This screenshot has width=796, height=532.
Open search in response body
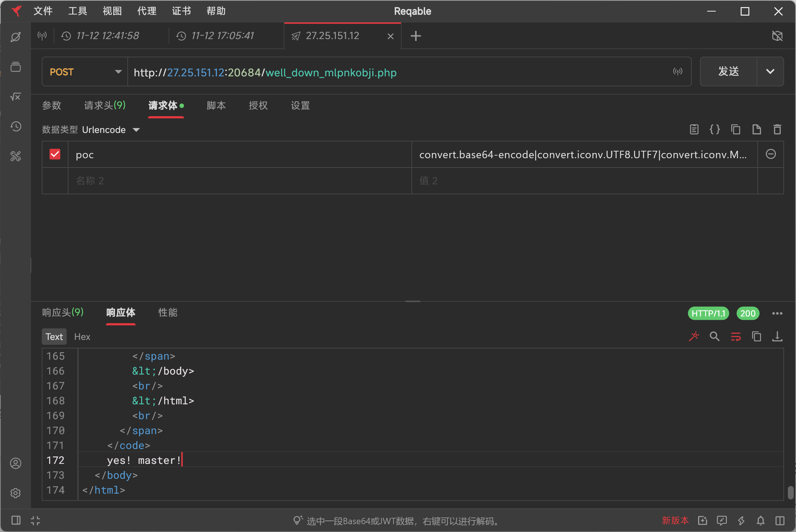tap(714, 337)
